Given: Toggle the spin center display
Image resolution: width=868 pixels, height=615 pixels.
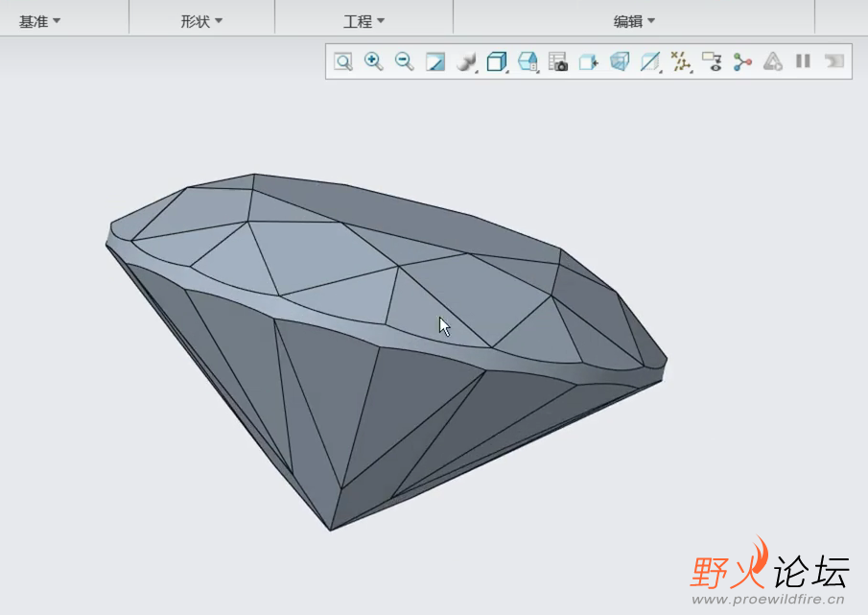Looking at the screenshot, I should pyautogui.click(x=741, y=61).
